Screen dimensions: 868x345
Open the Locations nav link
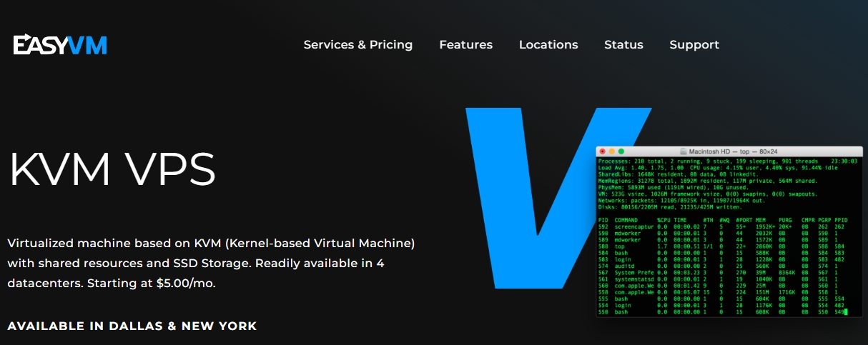[x=548, y=44]
